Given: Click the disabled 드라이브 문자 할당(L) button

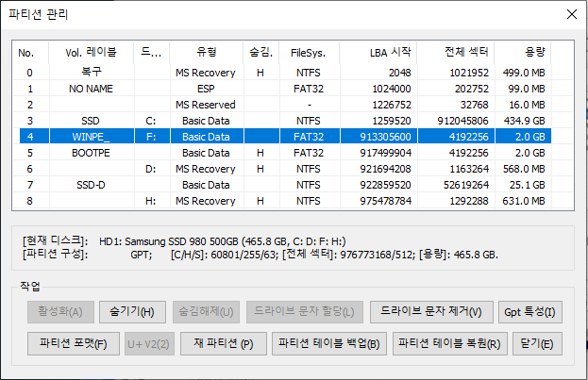Looking at the screenshot, I should pos(305,312).
